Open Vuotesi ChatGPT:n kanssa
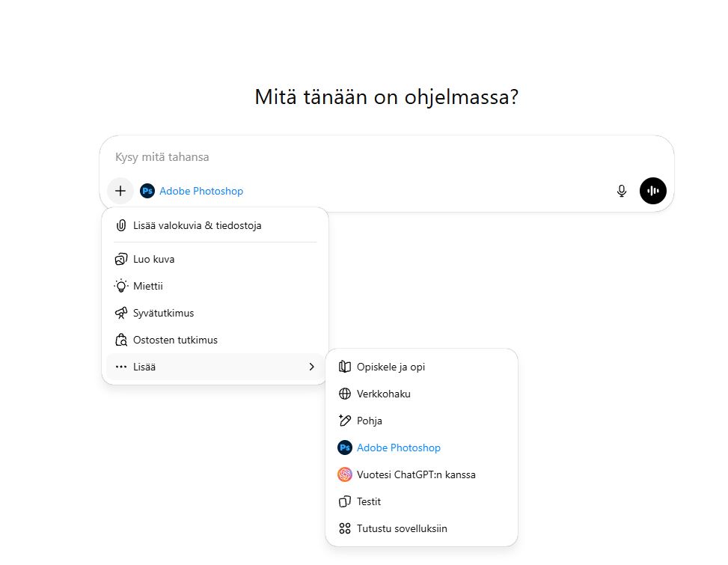The width and height of the screenshot is (728, 565). point(416,474)
